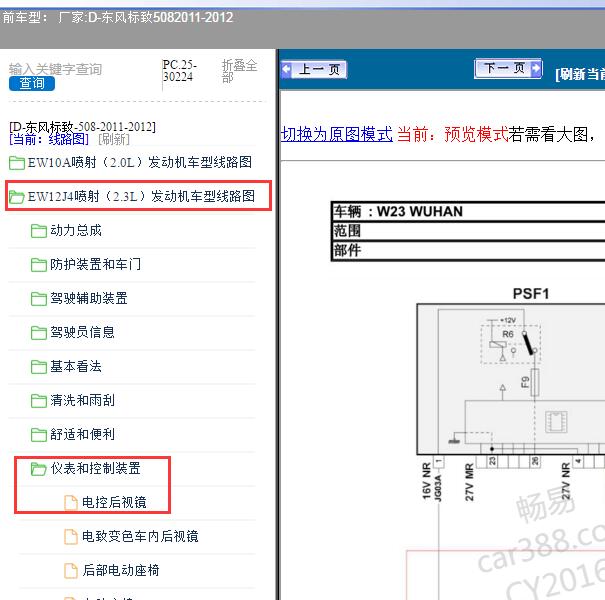Click document icon next to 电致变色车内后视镜
Image resolution: width=605 pixels, height=600 pixels.
[x=71, y=536]
